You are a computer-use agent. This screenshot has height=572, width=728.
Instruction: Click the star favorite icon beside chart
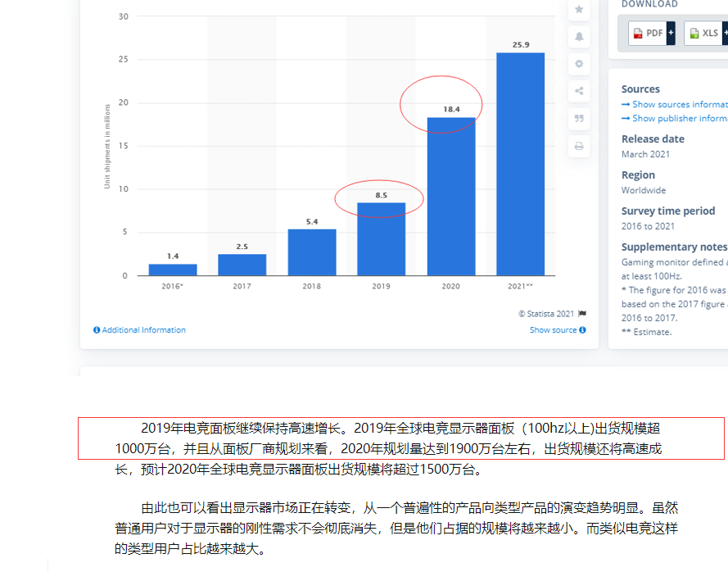[579, 9]
